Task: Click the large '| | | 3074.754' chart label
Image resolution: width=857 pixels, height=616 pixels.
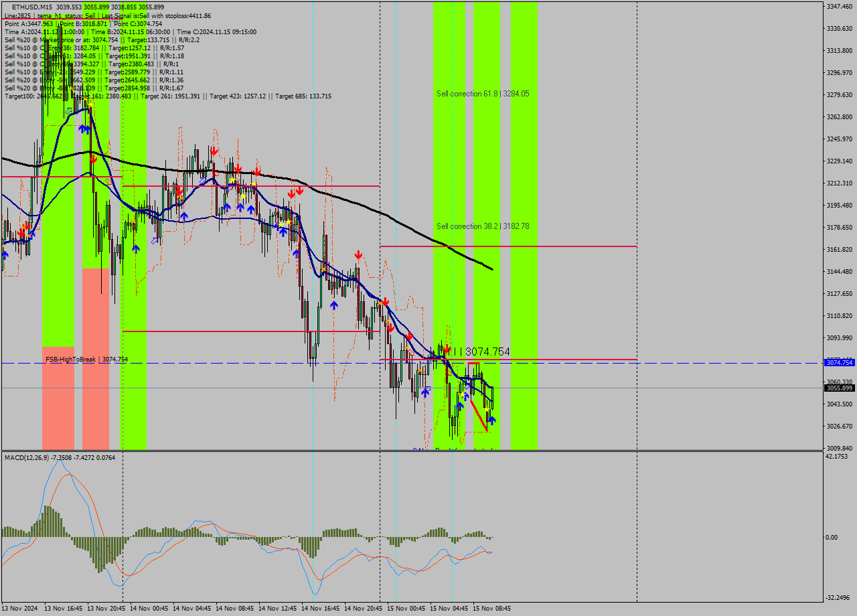Action: [479, 352]
